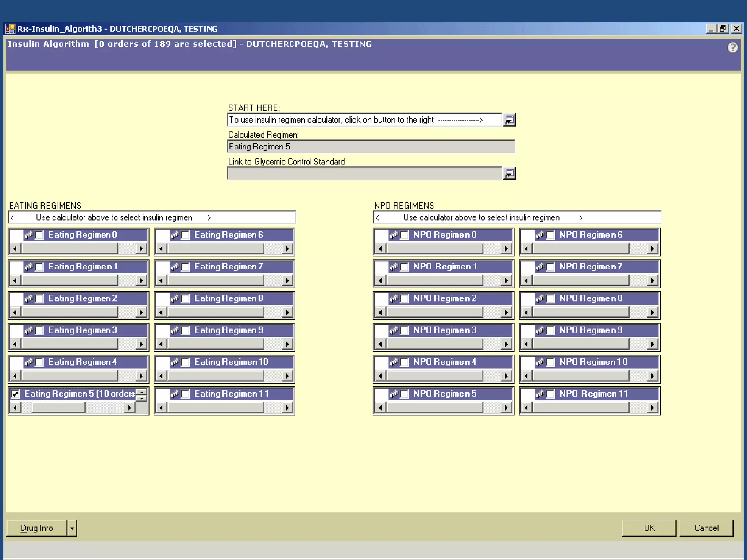
Task: Click the Eating Regimen 5 order spinner
Action: pyautogui.click(x=141, y=395)
